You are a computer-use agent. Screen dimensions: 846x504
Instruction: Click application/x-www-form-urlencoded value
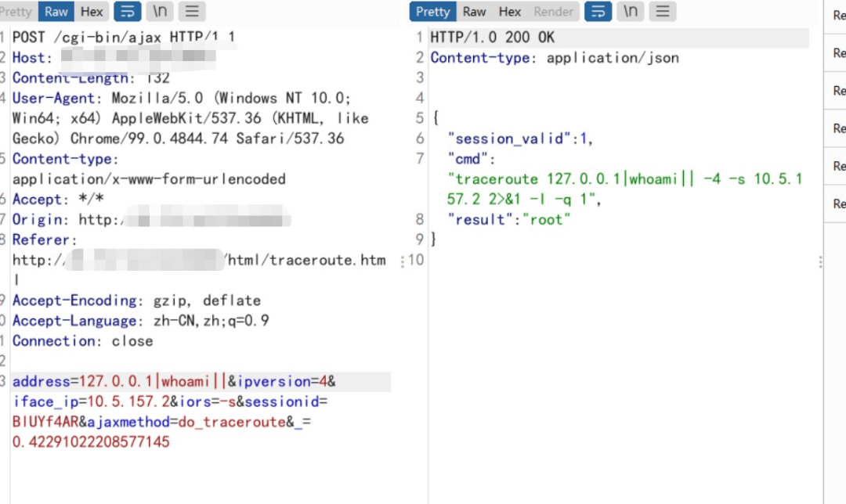149,179
